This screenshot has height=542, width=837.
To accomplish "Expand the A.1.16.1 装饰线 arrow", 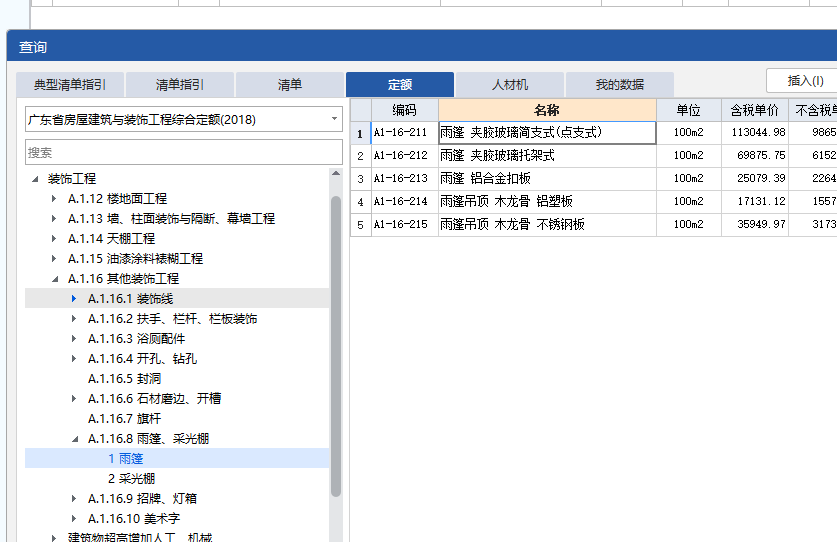I will click(74, 299).
